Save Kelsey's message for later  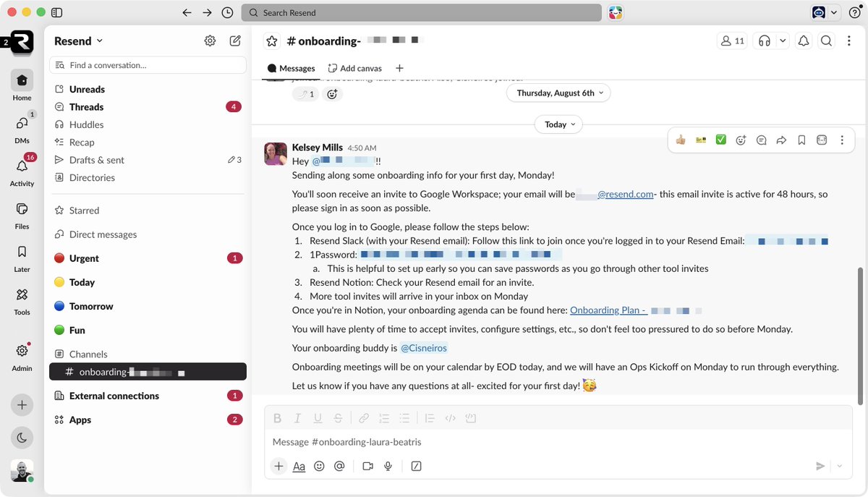[801, 140]
